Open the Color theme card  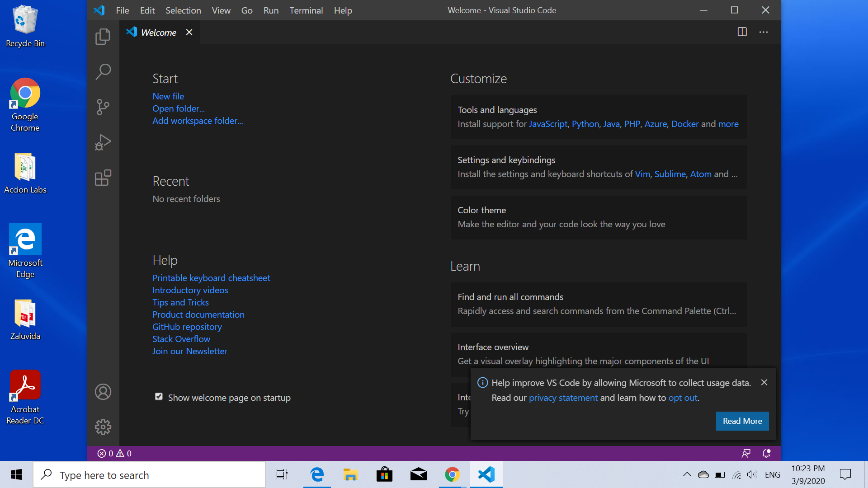click(599, 217)
